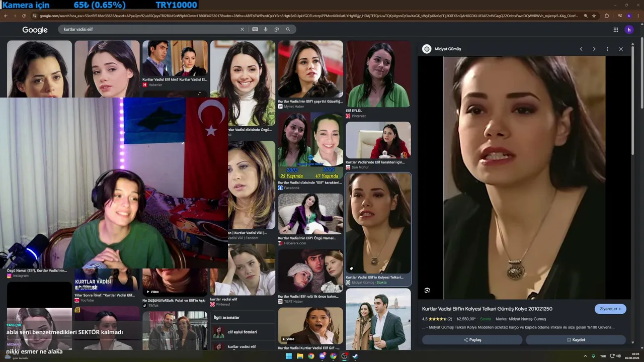Viewport: 644px width, 362px height.
Task: Start a voice search with the microphone
Action: tap(266, 29)
